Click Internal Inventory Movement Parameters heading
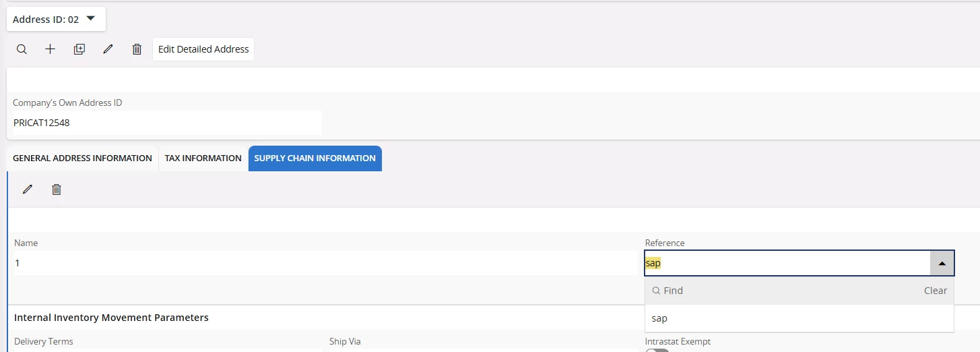 click(111, 318)
